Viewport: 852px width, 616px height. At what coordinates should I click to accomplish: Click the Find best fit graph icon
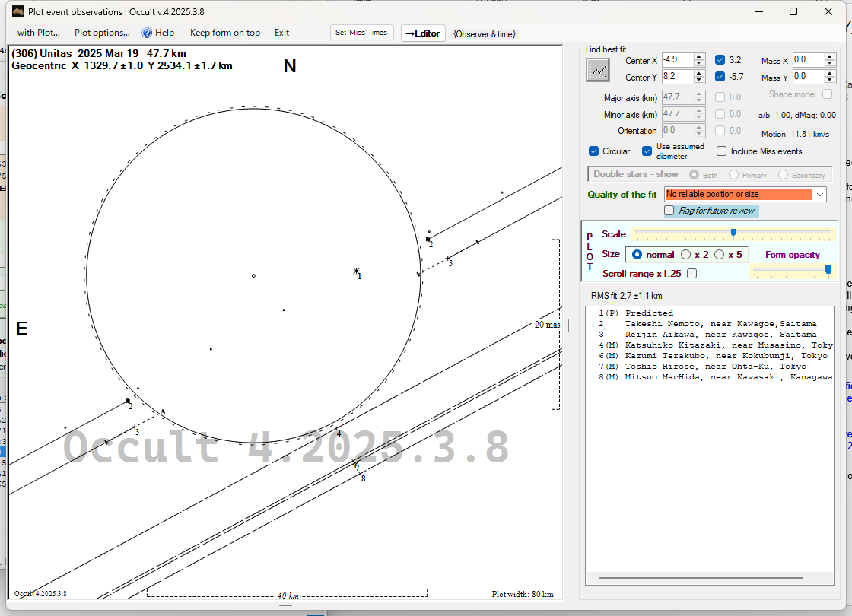598,69
